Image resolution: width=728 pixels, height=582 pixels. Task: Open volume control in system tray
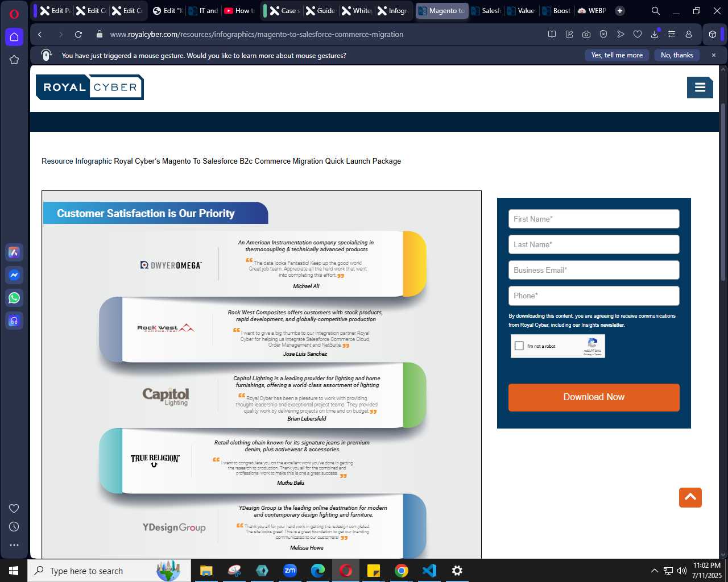point(682,571)
